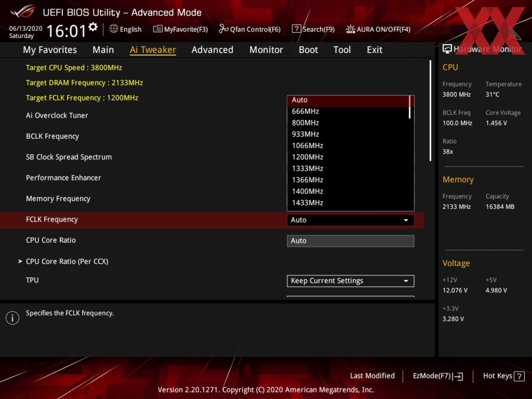Image resolution: width=532 pixels, height=399 pixels.
Task: Open Qfan Control(F6)
Action: (250, 29)
